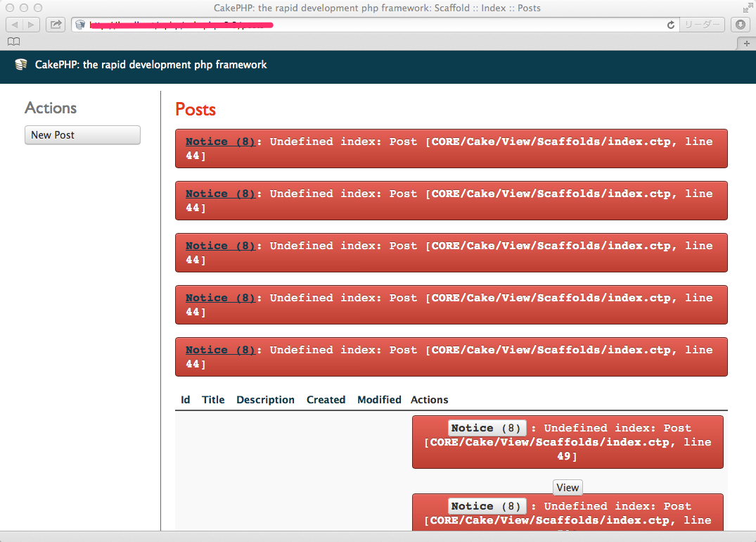Image resolution: width=756 pixels, height=542 pixels.
Task: Click the View button in table row
Action: click(568, 488)
